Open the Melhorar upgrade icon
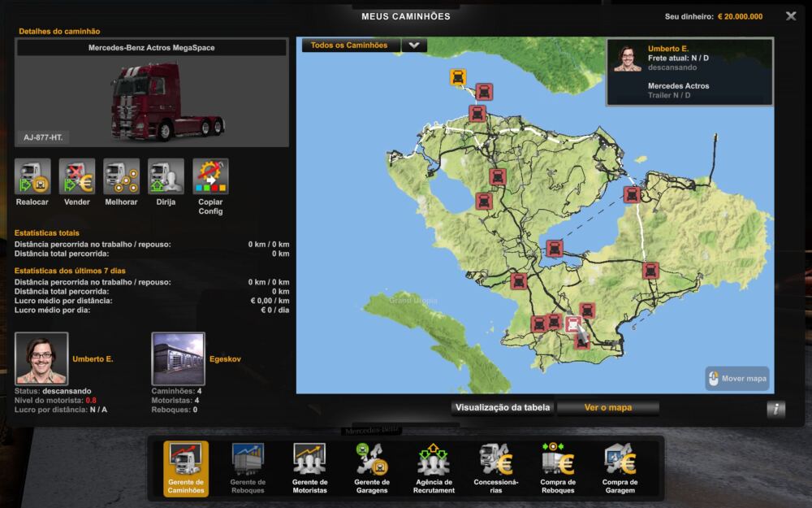Image resolution: width=812 pixels, height=508 pixels. (x=122, y=176)
